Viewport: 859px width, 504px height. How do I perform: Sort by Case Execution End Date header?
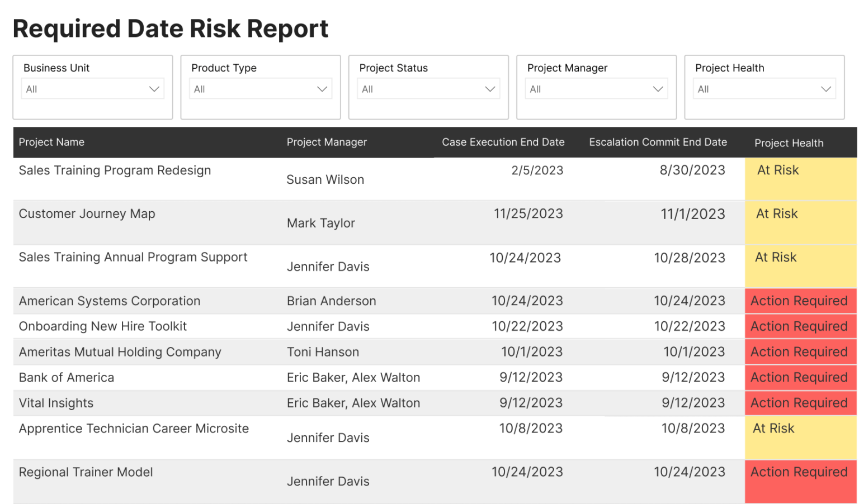click(503, 142)
